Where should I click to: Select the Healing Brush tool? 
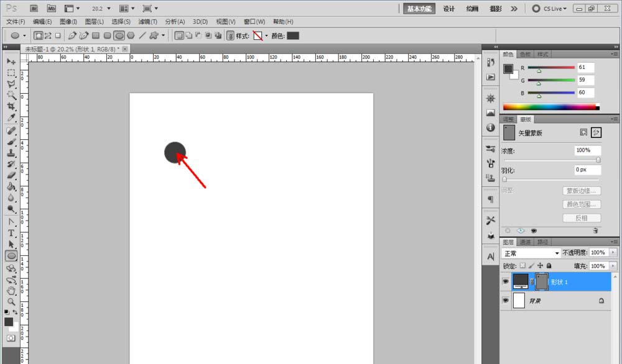[11, 130]
